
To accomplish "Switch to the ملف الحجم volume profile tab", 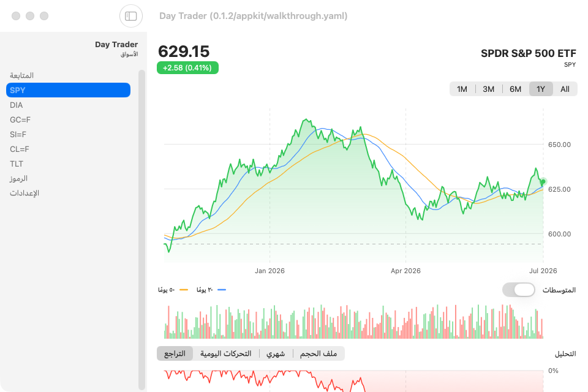I will pos(318,353).
